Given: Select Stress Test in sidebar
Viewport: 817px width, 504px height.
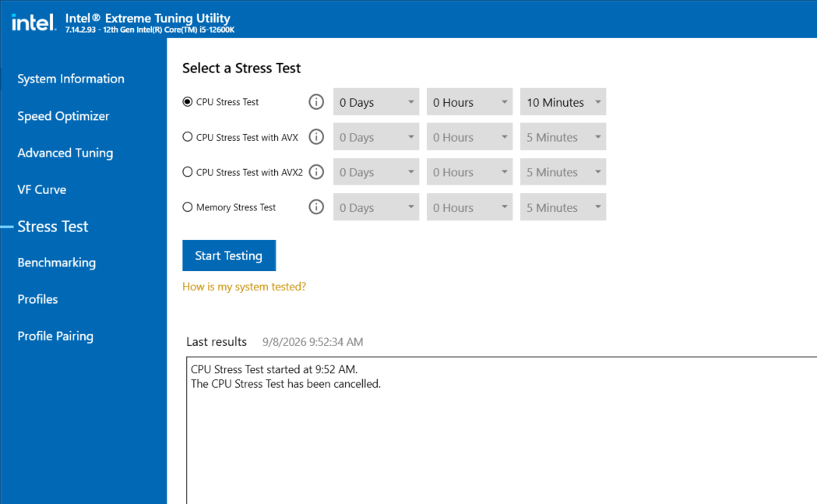Looking at the screenshot, I should 53,227.
